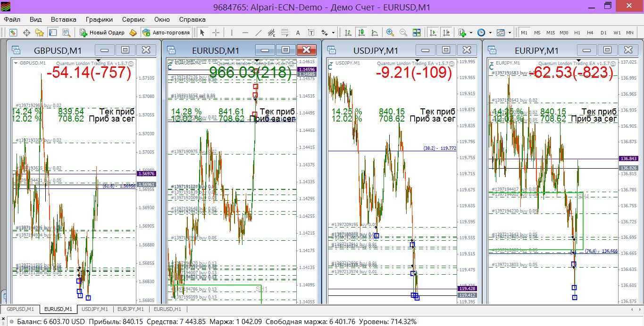Viewport: 644px width, 326px height.
Task: Open the MetaEditor book icon
Action: pos(133,33)
